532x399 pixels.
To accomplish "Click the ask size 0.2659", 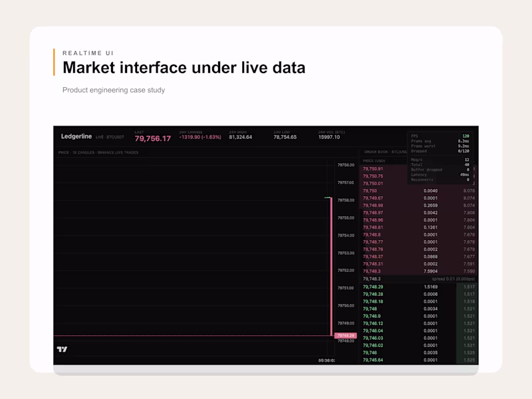I will point(430,205).
